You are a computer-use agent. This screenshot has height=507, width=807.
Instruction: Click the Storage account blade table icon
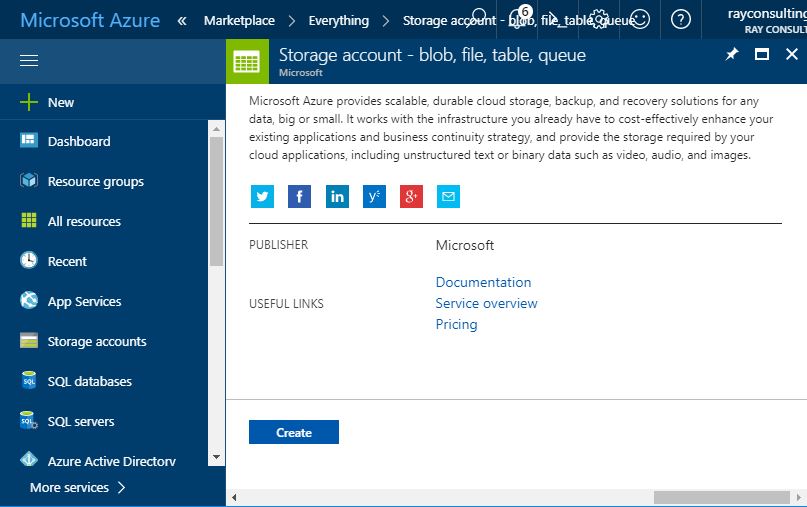247,62
